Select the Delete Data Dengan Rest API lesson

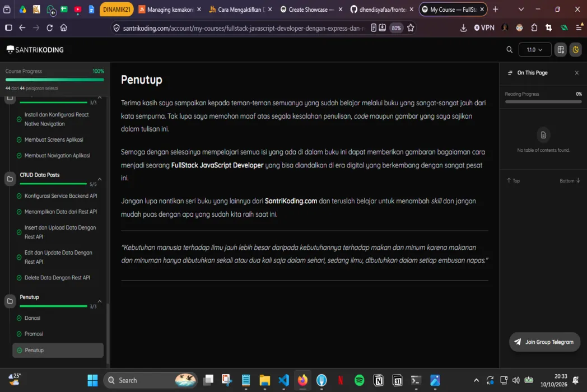[57, 277]
